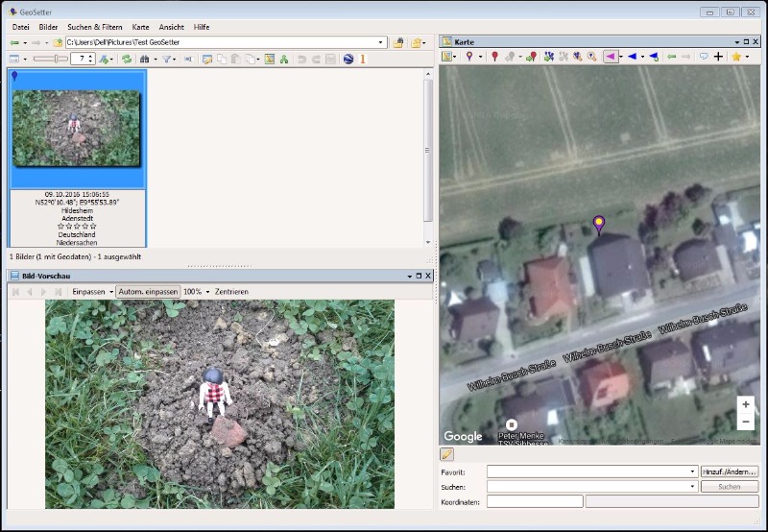Expand the Favorit combo box
The width and height of the screenshot is (768, 532).
[x=693, y=472]
